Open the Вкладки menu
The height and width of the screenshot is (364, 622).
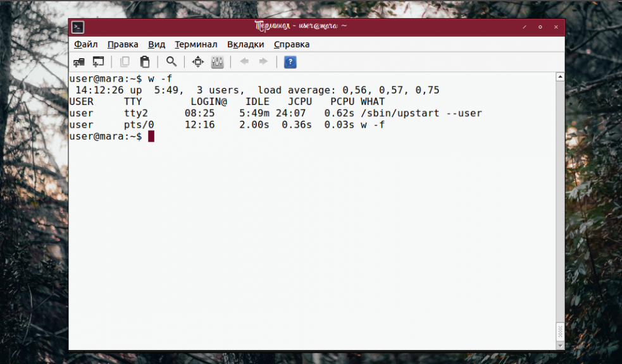click(246, 44)
